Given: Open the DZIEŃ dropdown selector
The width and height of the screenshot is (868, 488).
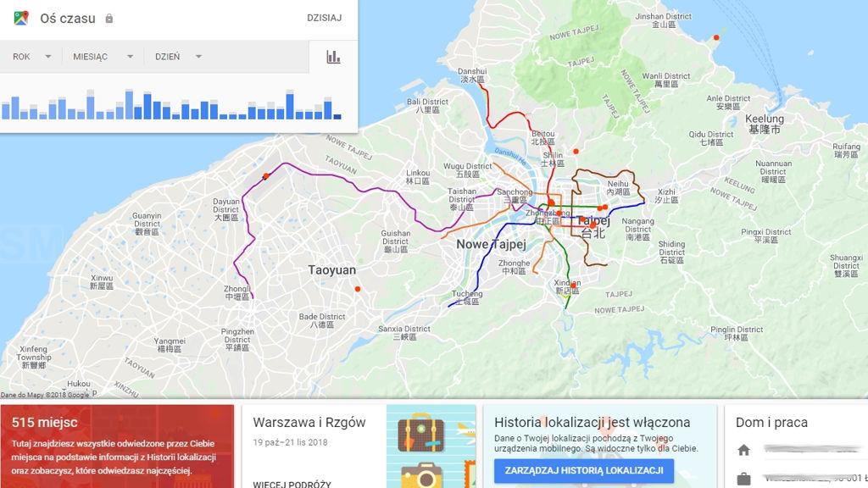Looking at the screenshot, I should [178, 57].
